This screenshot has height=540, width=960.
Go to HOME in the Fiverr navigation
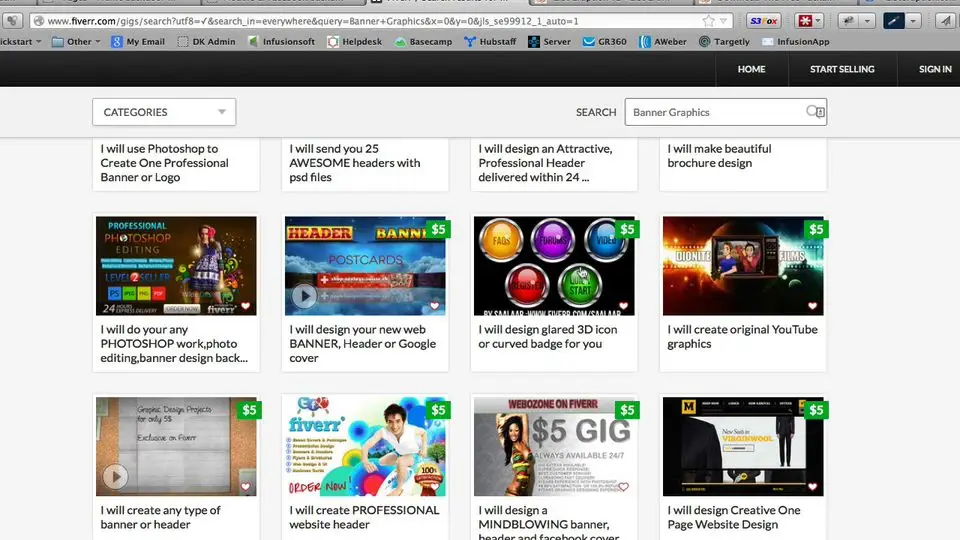point(751,69)
